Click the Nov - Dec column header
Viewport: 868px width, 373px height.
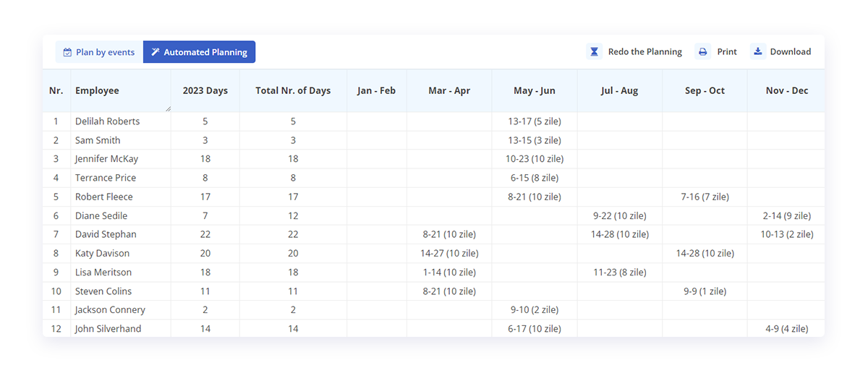point(787,91)
